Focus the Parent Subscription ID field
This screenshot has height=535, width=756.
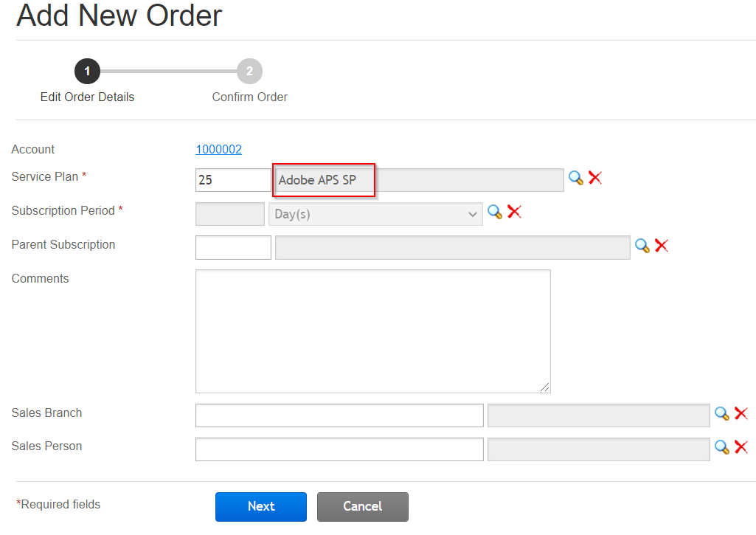click(233, 247)
